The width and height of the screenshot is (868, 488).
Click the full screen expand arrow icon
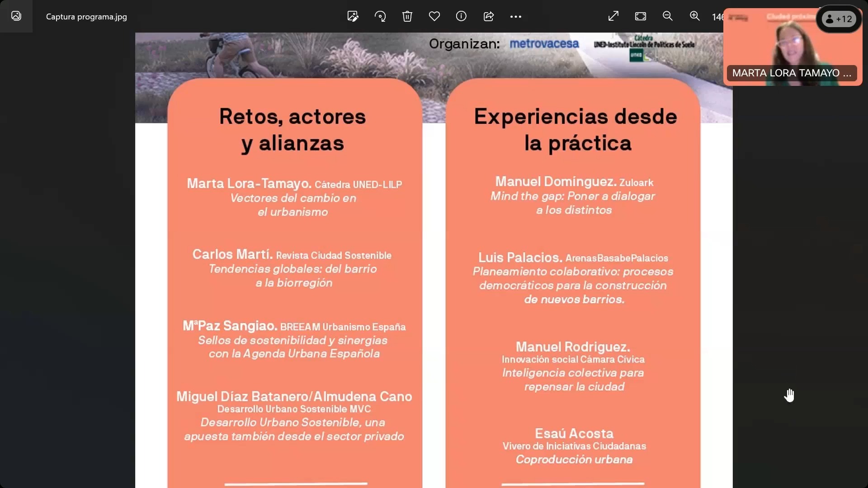pos(613,17)
